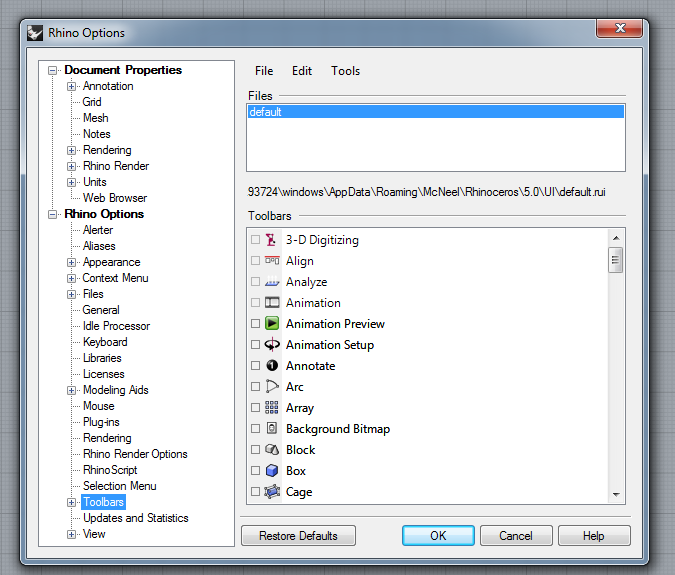Viewport: 675px width, 575px height.
Task: Expand the Rendering node under Document Properties
Action: point(71,150)
